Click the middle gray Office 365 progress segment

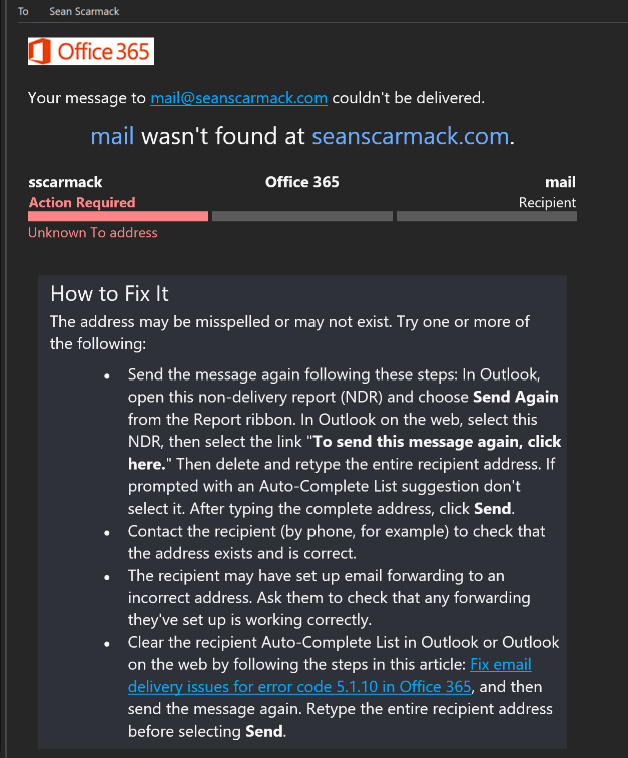(302, 217)
